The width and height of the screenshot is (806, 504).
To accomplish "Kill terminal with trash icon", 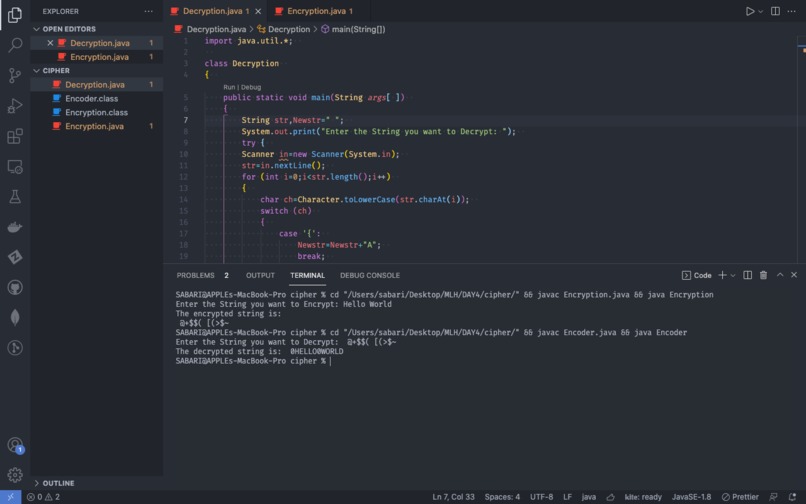I will (x=763, y=276).
